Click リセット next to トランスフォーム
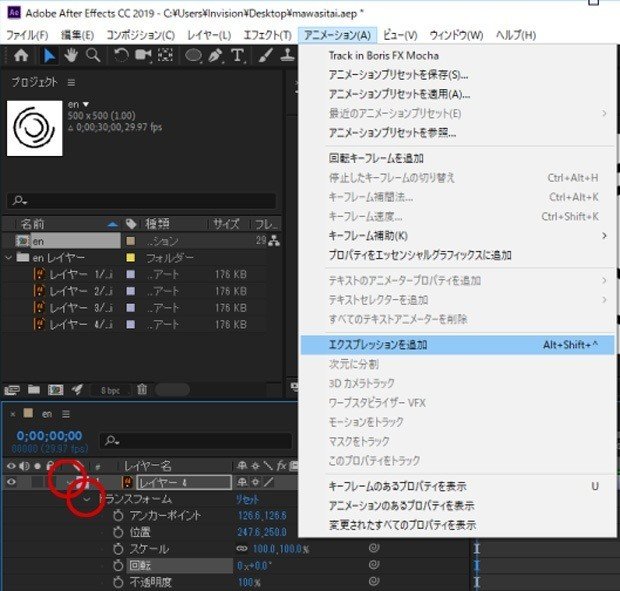The width and height of the screenshot is (620, 591). pos(247,499)
